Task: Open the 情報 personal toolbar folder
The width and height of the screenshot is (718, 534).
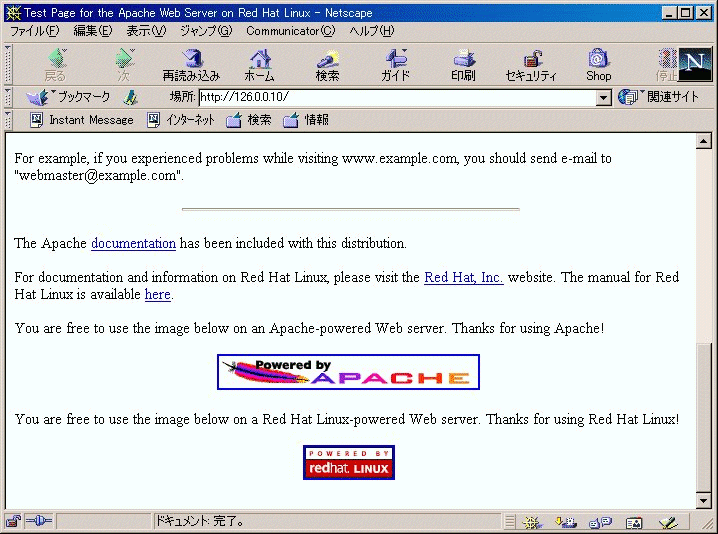Action: [x=306, y=120]
